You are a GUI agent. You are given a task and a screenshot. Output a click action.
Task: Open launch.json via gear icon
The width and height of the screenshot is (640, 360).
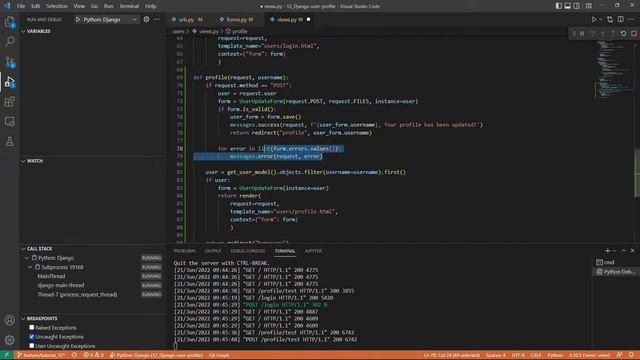(146, 19)
